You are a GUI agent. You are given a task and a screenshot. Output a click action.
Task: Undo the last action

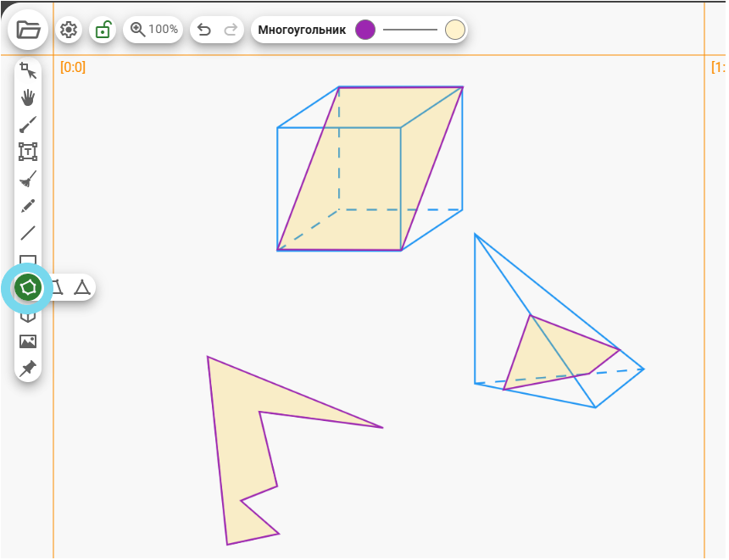tap(203, 30)
